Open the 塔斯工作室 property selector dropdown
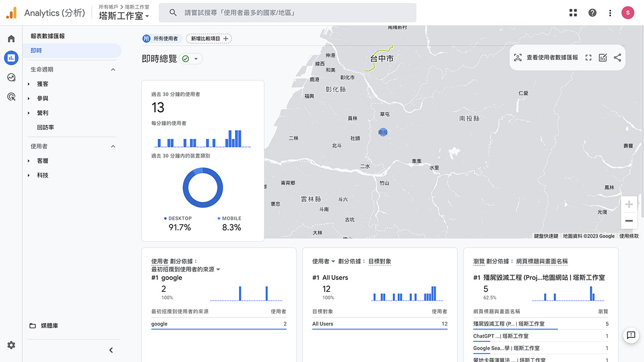The image size is (644, 362). tap(124, 16)
